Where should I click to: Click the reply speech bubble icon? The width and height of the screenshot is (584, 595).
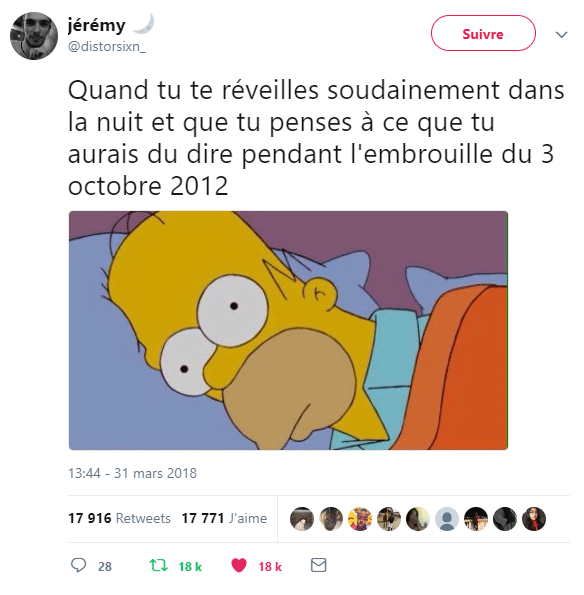click(x=79, y=565)
